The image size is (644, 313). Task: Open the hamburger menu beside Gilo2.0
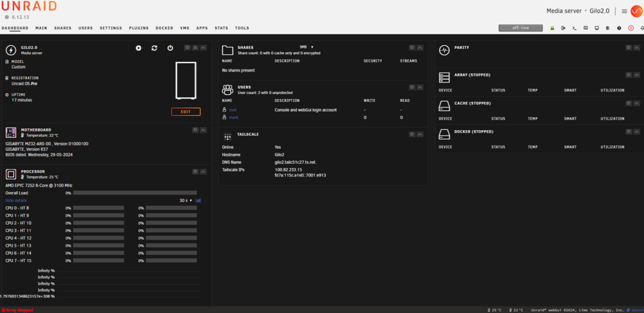[624, 11]
